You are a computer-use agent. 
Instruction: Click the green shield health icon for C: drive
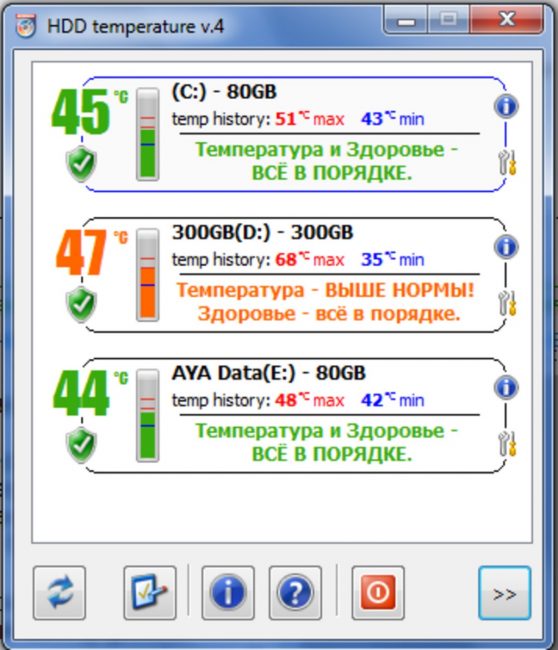[81, 164]
